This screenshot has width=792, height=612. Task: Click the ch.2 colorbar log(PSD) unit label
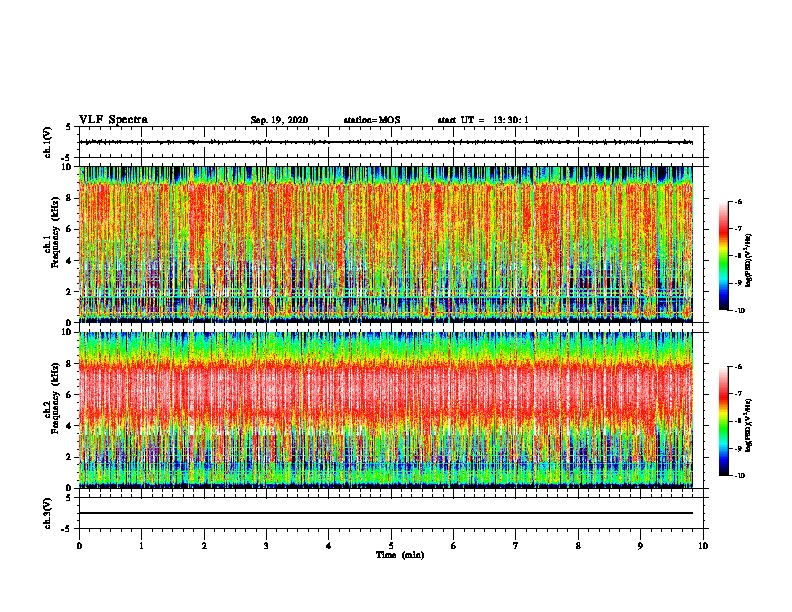point(749,425)
